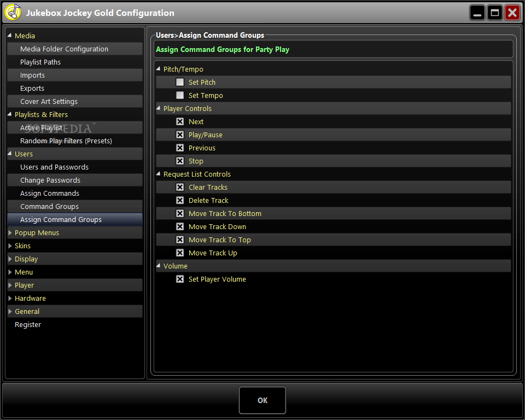Expand the Skins section
The height and width of the screenshot is (420, 525).
pos(10,246)
